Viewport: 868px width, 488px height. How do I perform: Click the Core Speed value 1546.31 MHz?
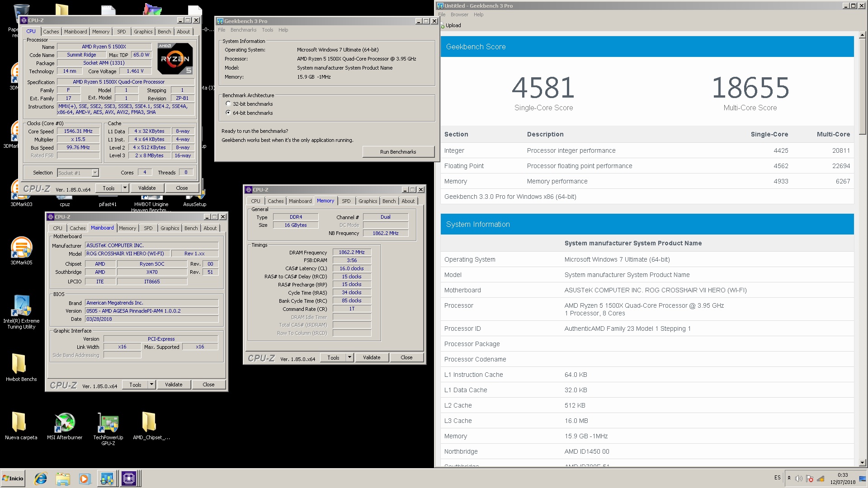coord(78,131)
